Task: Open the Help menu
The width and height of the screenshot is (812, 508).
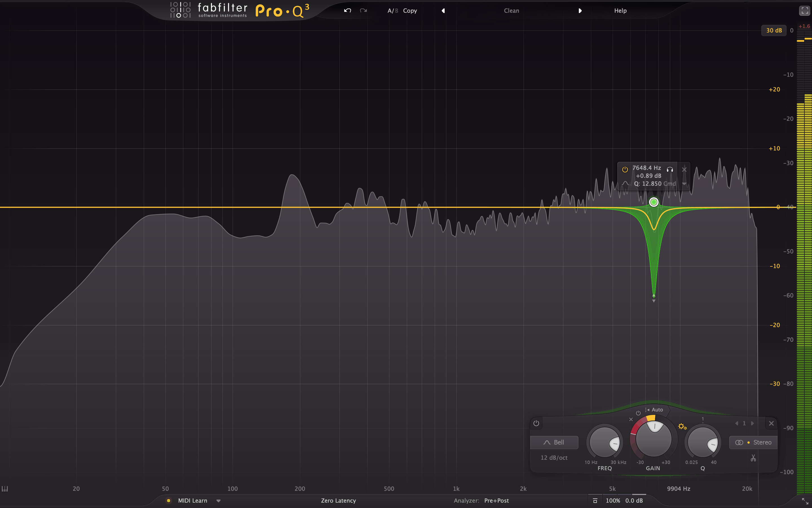Action: 620,11
